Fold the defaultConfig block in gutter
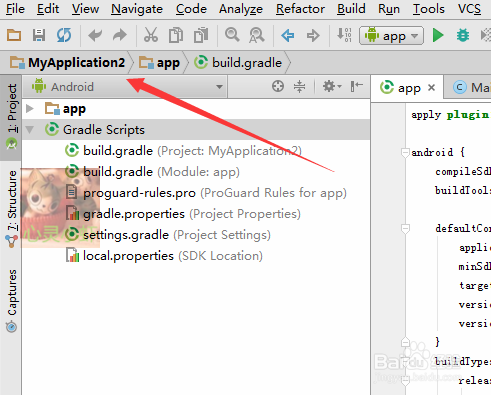 tap(405, 229)
